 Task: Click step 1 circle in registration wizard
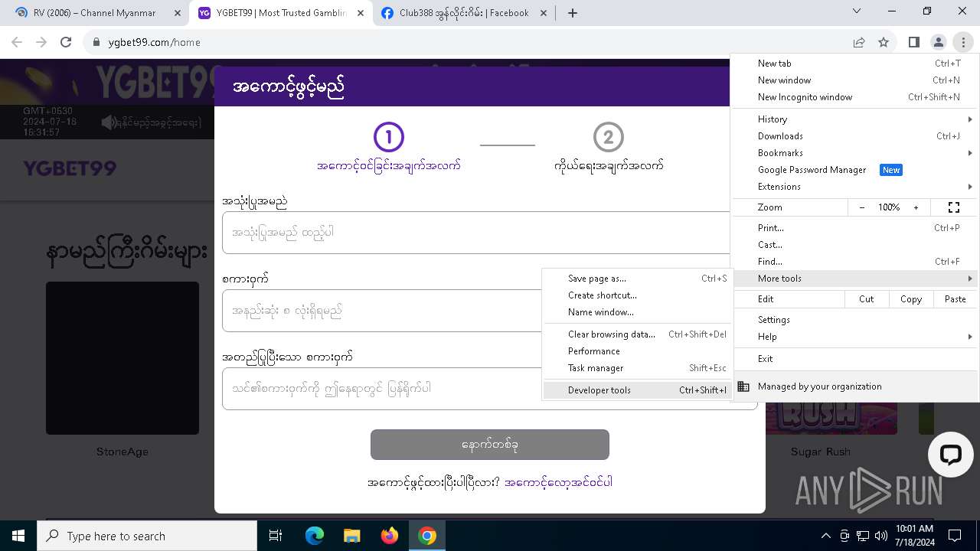388,137
